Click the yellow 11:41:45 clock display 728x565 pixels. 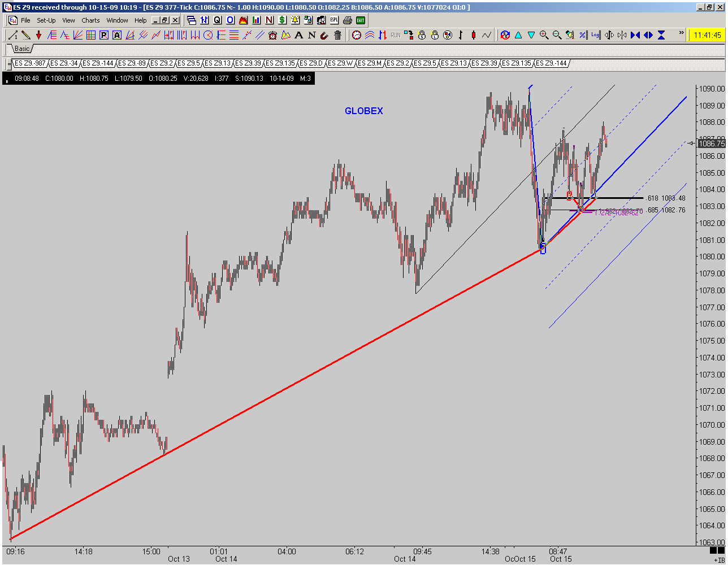click(706, 35)
